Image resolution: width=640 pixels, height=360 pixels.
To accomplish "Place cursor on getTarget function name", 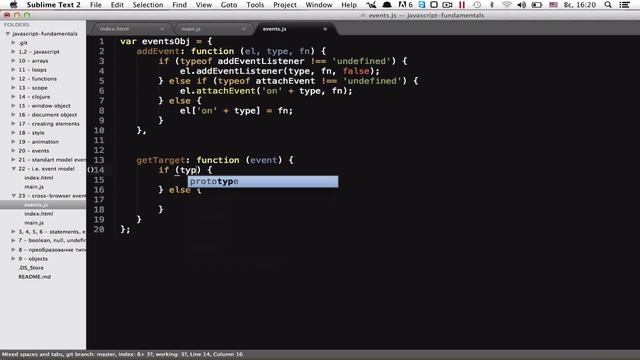I will coord(161,160).
